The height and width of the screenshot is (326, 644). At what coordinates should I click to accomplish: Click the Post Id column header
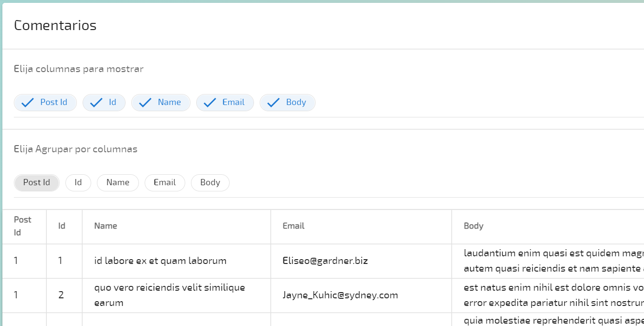tap(22, 226)
